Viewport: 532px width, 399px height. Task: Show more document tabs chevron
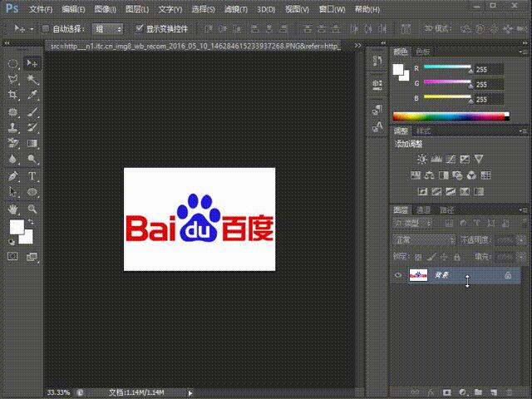point(357,45)
